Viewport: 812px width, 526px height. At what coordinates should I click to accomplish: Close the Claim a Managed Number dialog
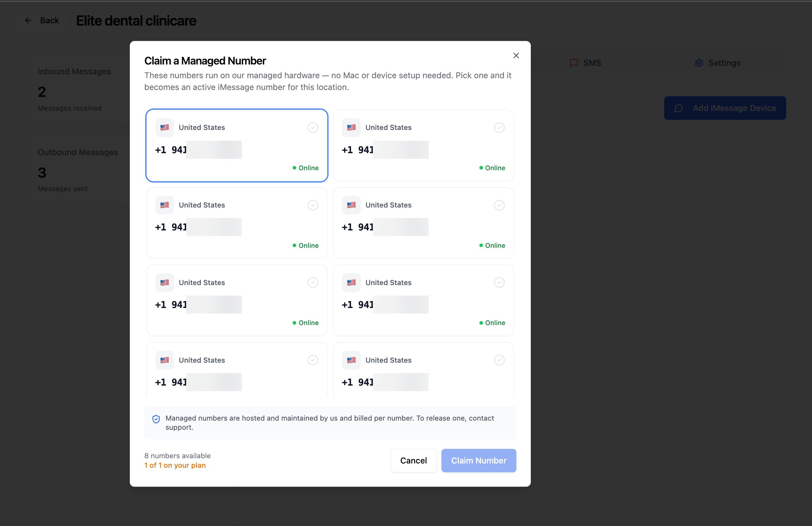pos(516,56)
